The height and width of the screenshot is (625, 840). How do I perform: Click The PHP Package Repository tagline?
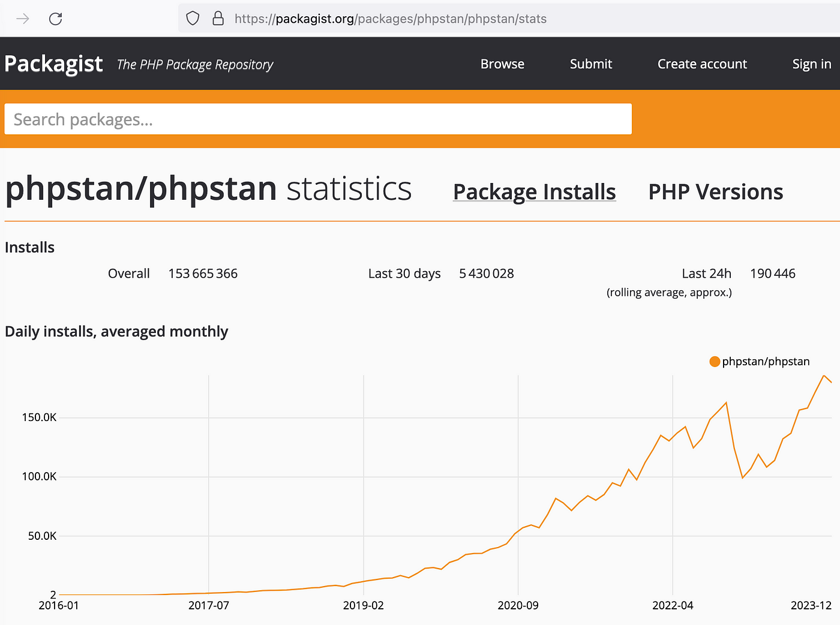[195, 65]
